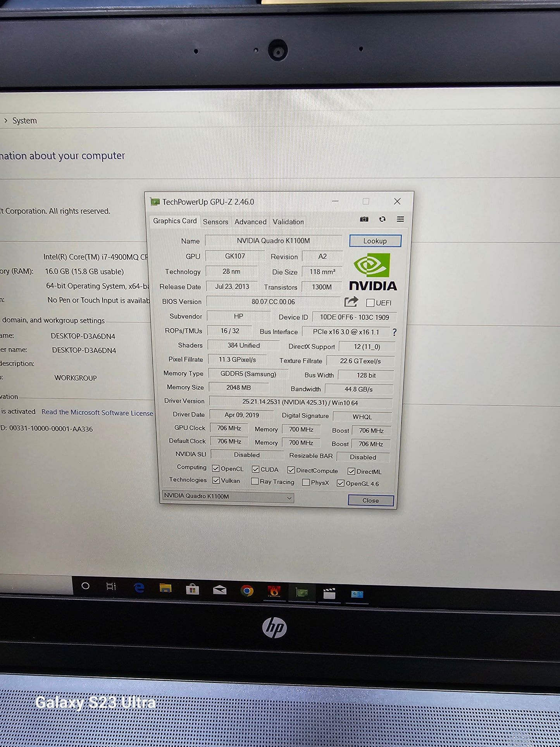Launch Google Chrome from the taskbar

(247, 591)
